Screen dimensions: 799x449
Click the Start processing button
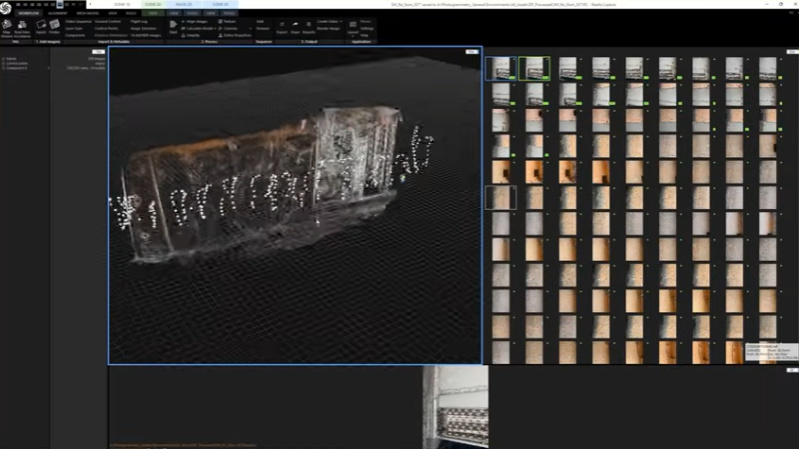click(173, 25)
